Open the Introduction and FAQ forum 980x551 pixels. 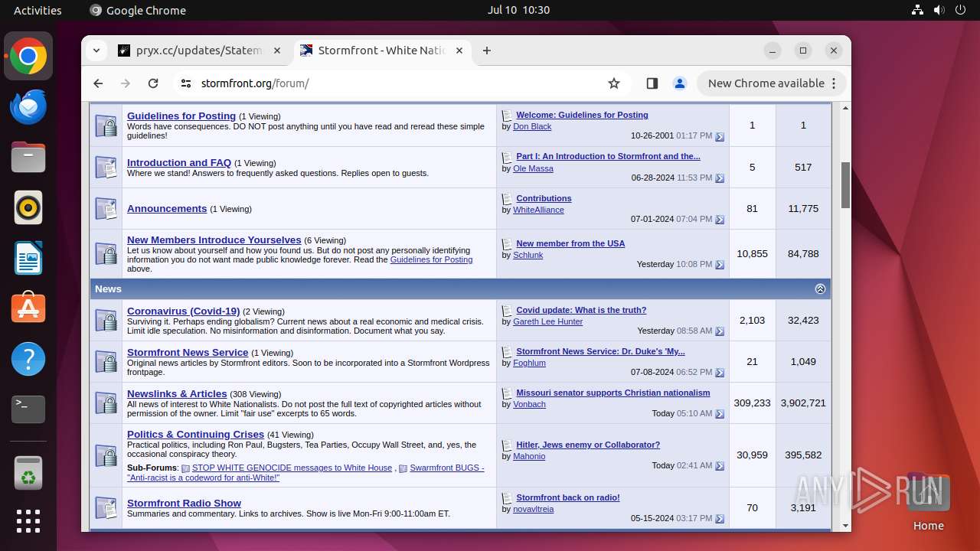tap(179, 163)
